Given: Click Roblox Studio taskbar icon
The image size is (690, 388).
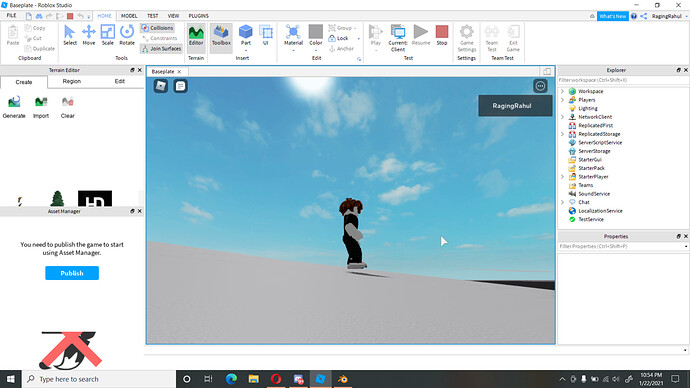Looking at the screenshot, I should (x=320, y=379).
